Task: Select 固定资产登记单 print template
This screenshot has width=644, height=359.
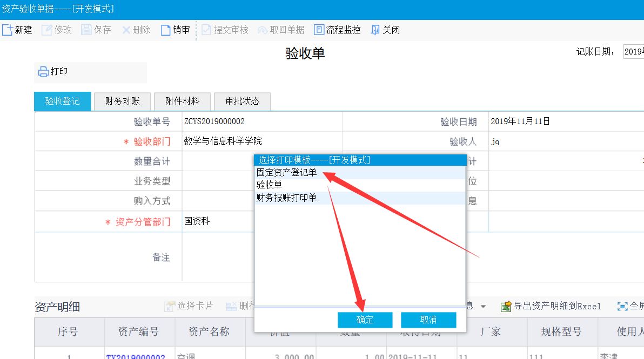Action: [x=287, y=173]
